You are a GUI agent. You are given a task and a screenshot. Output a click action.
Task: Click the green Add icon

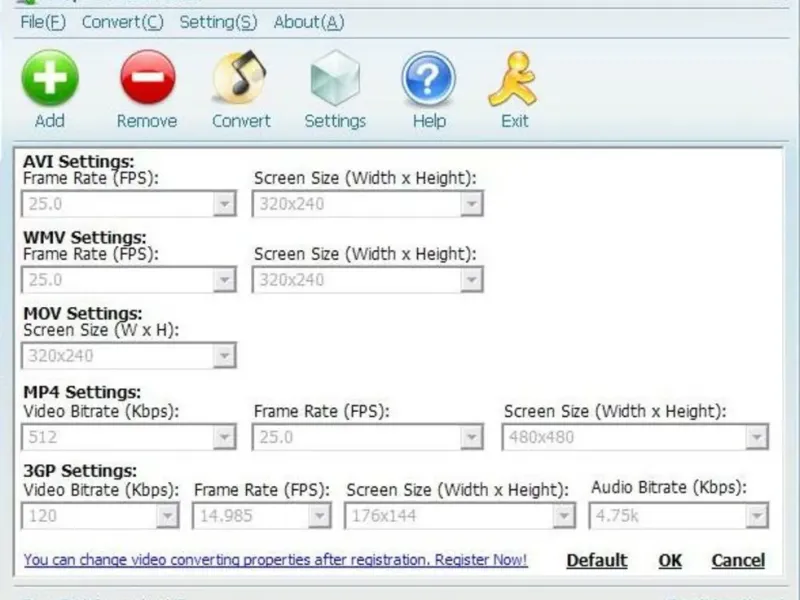point(50,78)
